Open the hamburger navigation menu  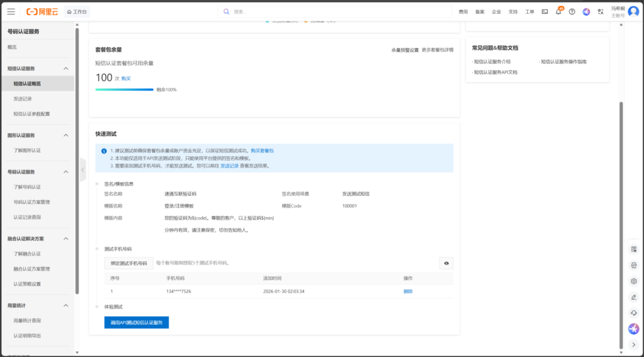pyautogui.click(x=11, y=11)
